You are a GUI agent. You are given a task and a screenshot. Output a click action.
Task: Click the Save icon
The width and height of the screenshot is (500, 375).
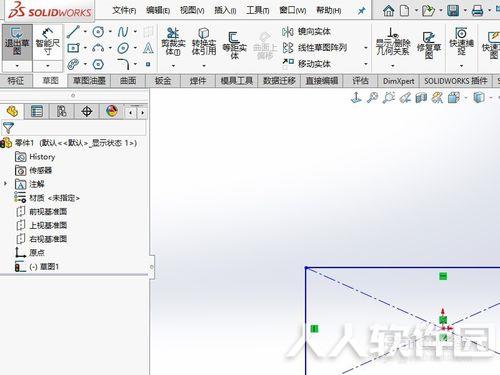453,11
